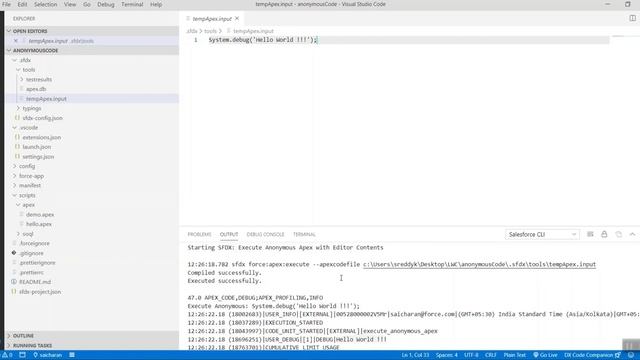Open the Selection menu
This screenshot has height=360, width=640.
coord(45,4)
